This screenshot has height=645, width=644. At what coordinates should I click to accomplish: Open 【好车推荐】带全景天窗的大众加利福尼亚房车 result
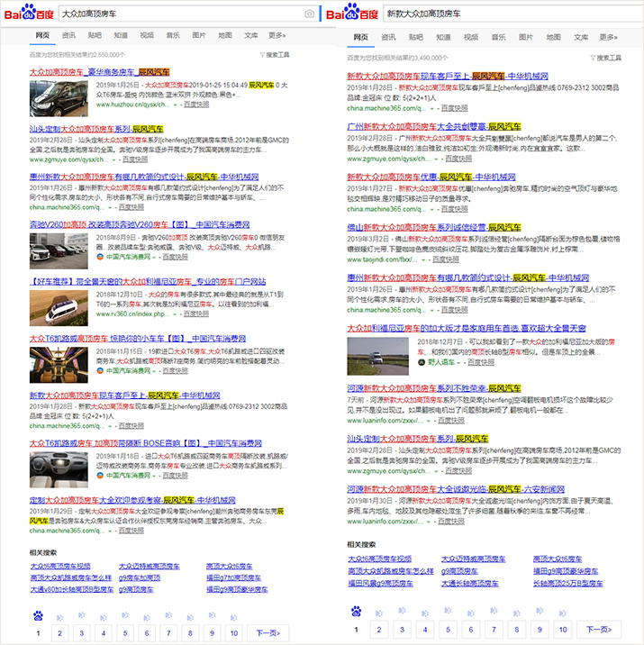coord(148,282)
